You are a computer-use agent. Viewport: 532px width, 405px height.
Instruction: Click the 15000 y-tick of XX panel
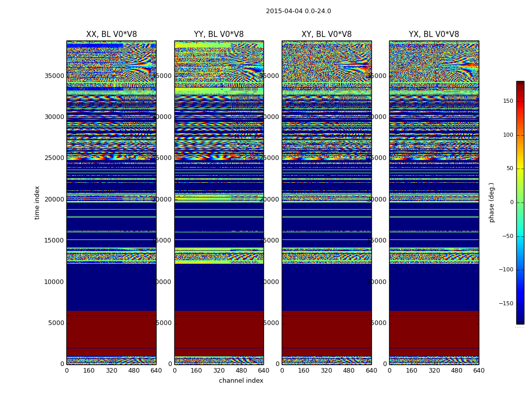click(x=54, y=240)
